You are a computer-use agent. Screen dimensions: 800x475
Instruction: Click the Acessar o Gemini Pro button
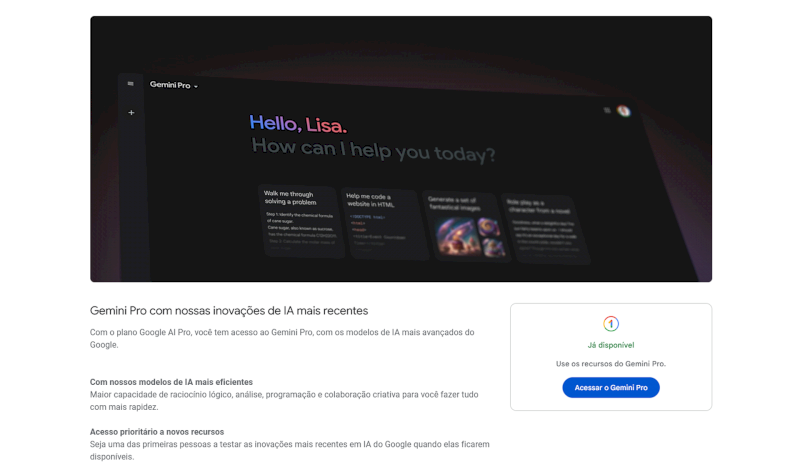coord(611,388)
